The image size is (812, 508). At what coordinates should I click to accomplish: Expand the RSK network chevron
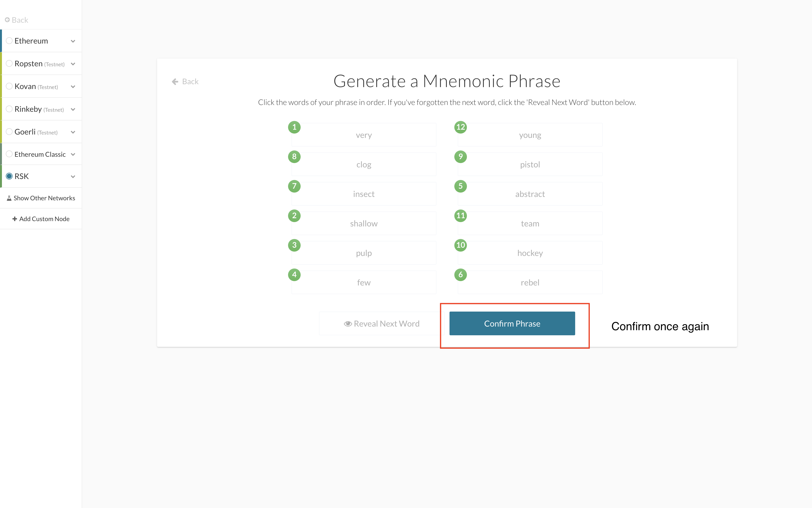73,176
